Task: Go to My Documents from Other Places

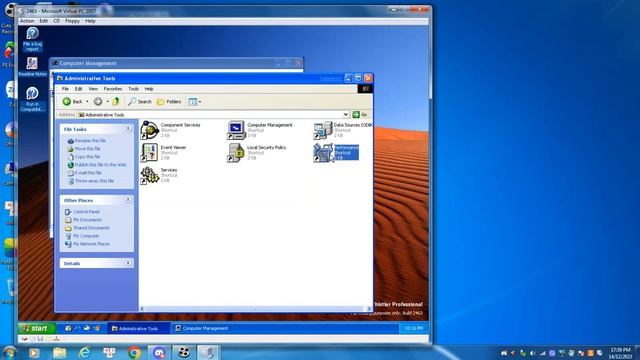Action: click(x=87, y=220)
